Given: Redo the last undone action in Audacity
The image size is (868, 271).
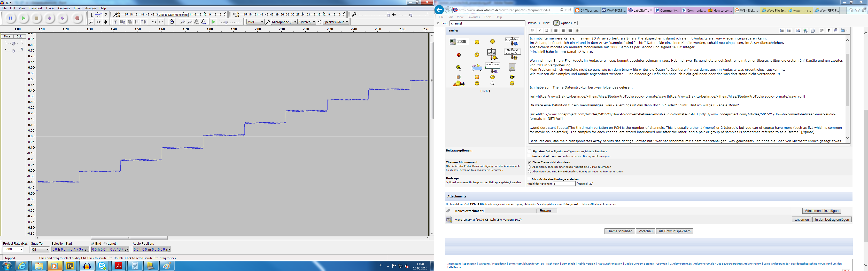Looking at the screenshot, I should tap(161, 22).
